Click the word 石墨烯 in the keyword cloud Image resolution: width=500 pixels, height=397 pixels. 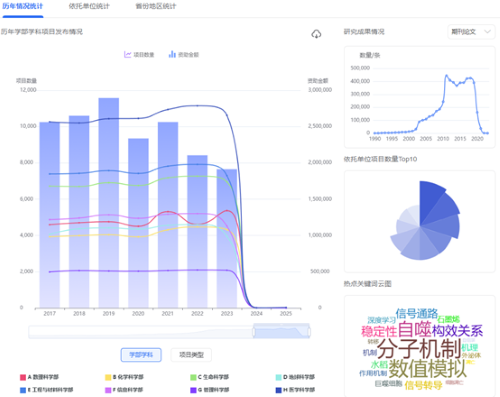pos(448,319)
